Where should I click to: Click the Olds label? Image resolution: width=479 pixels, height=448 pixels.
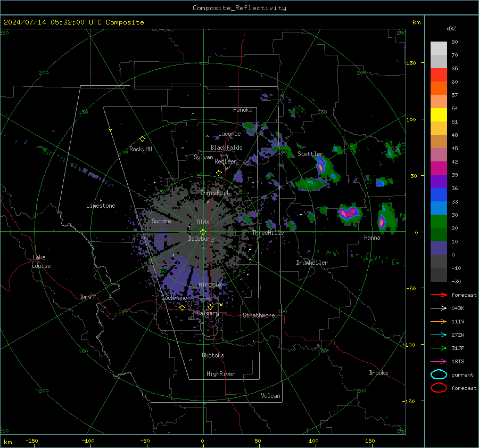tap(203, 222)
